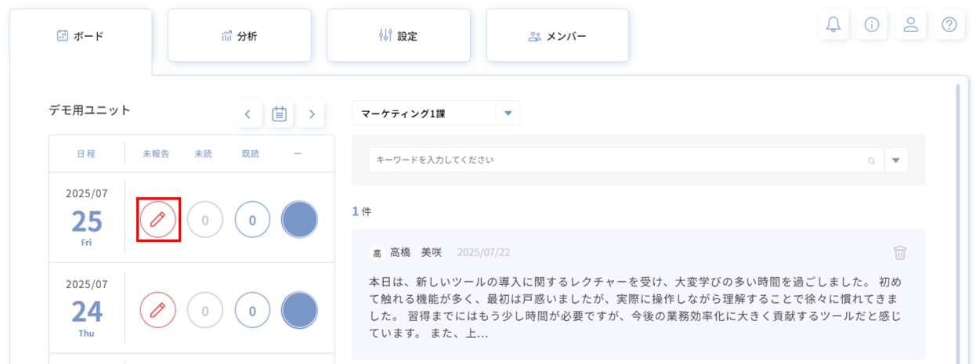This screenshot has width=980, height=364.
Task: Click the information icon
Action: click(871, 24)
